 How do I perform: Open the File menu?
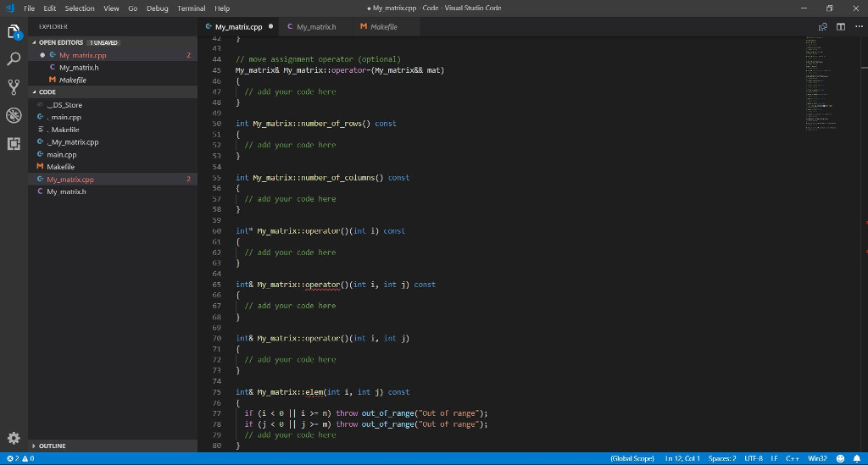pos(30,8)
